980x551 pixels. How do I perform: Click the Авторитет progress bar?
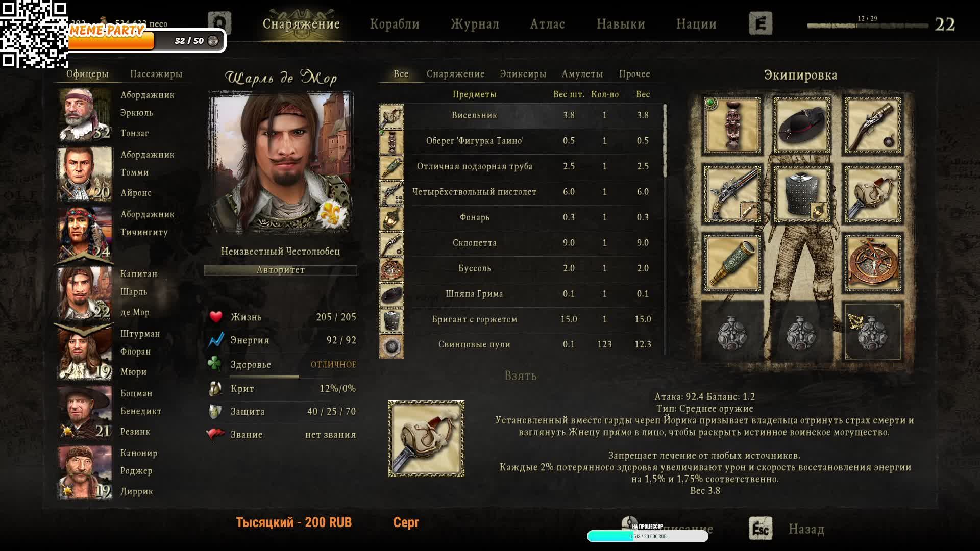point(281,270)
